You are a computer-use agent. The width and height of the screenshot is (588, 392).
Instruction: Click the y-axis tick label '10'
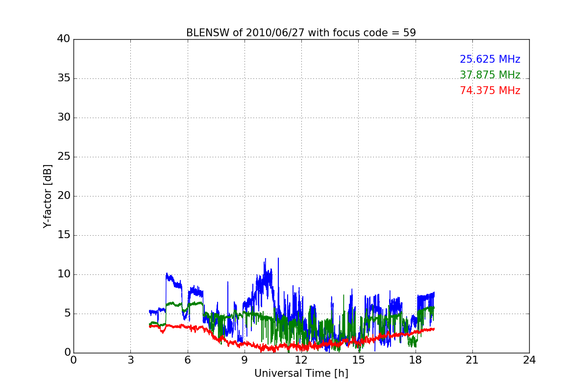[64, 274]
